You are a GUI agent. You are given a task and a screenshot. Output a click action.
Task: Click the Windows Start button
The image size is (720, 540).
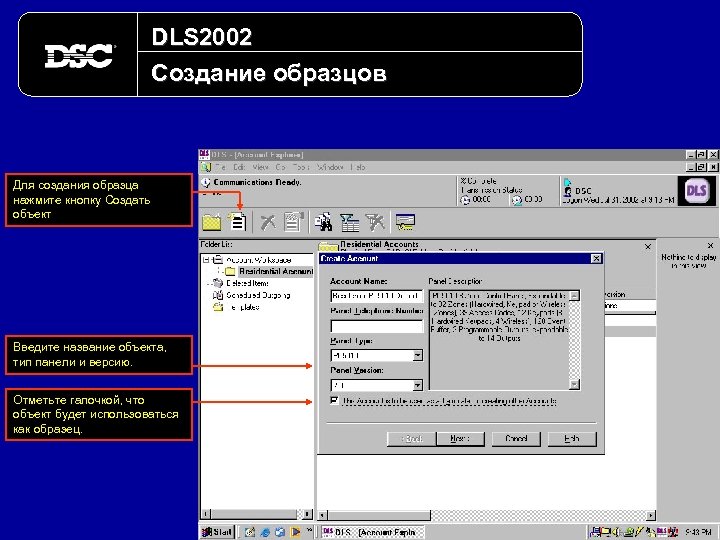[218, 532]
